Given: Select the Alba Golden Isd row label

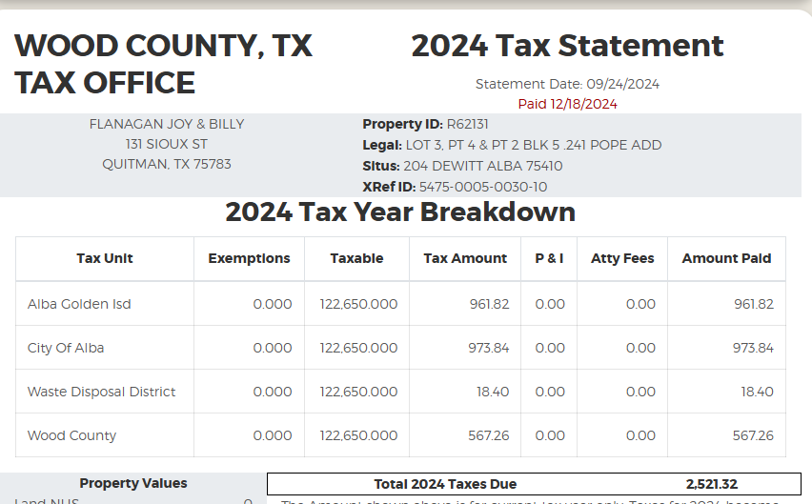Looking at the screenshot, I should click(79, 304).
